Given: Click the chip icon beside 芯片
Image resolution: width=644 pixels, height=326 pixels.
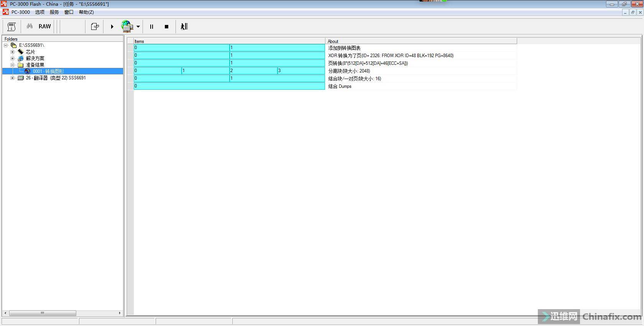Looking at the screenshot, I should pos(21,52).
